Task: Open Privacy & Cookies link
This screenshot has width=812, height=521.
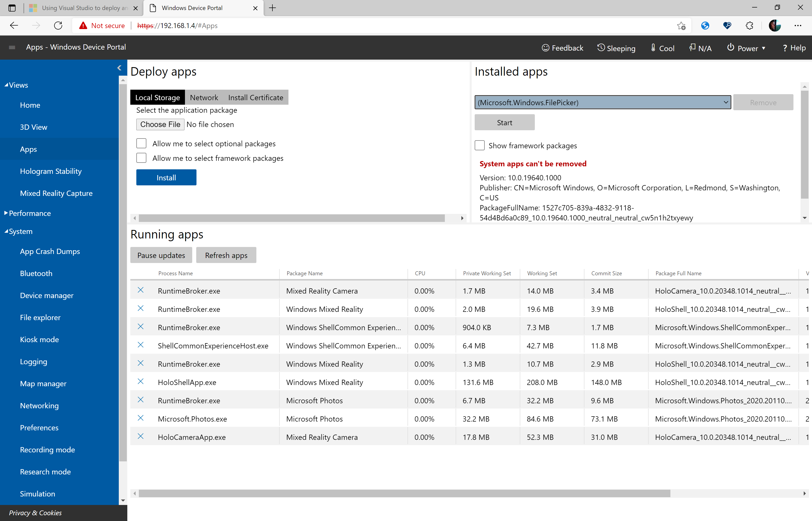Action: tap(35, 512)
